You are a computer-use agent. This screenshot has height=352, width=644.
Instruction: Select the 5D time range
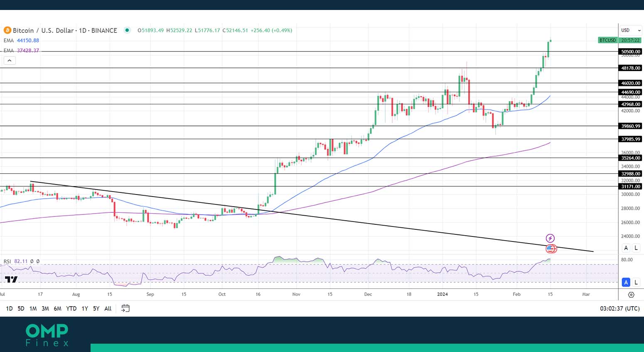tap(21, 308)
